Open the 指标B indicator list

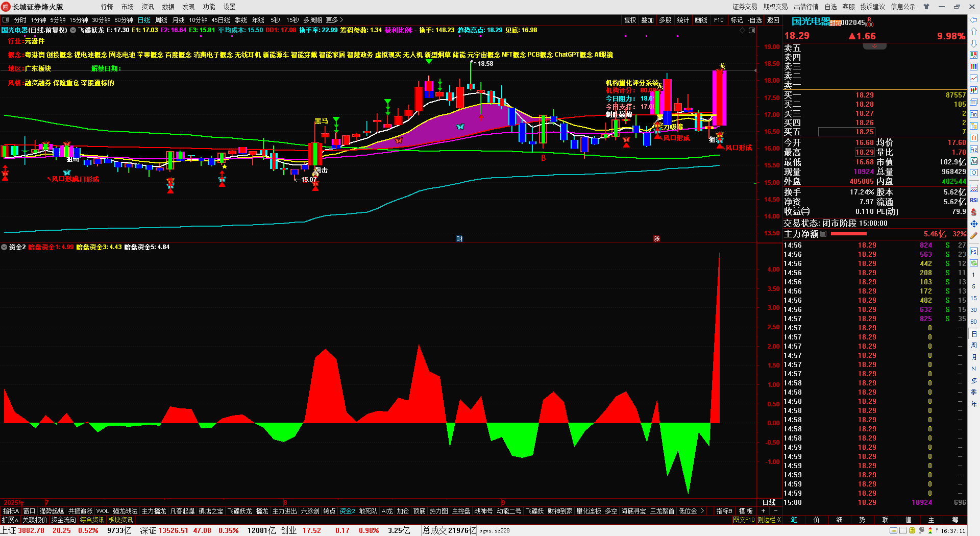(x=724, y=511)
